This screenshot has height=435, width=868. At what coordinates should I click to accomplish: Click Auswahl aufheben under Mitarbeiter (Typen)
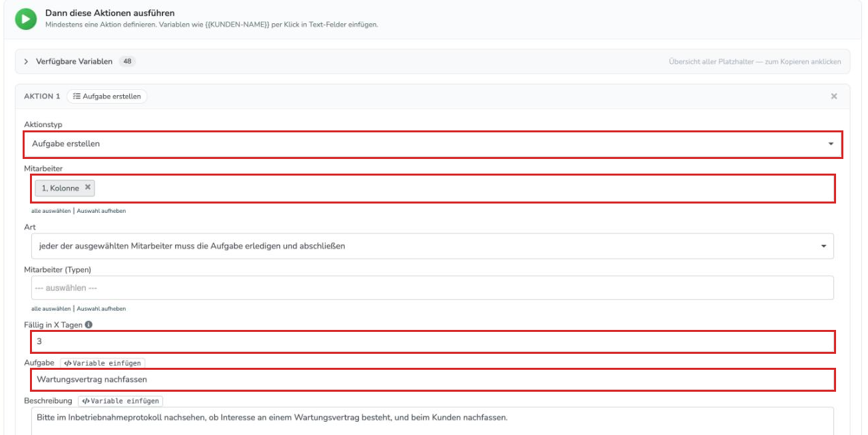click(101, 309)
